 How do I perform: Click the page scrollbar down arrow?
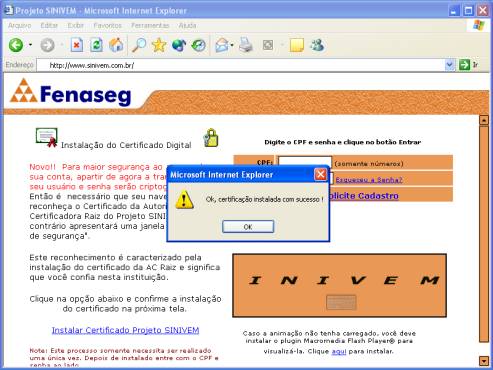coord(484,360)
